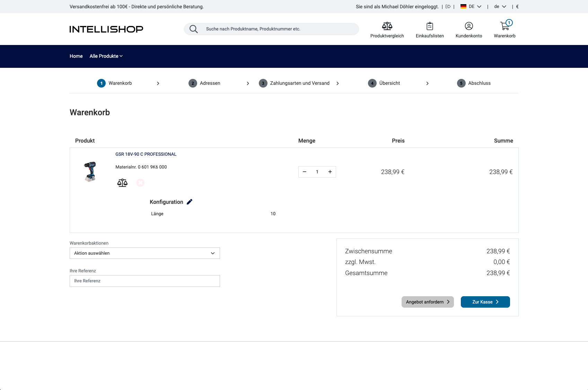Open Aktion auswählen dropdown

[x=145, y=253]
